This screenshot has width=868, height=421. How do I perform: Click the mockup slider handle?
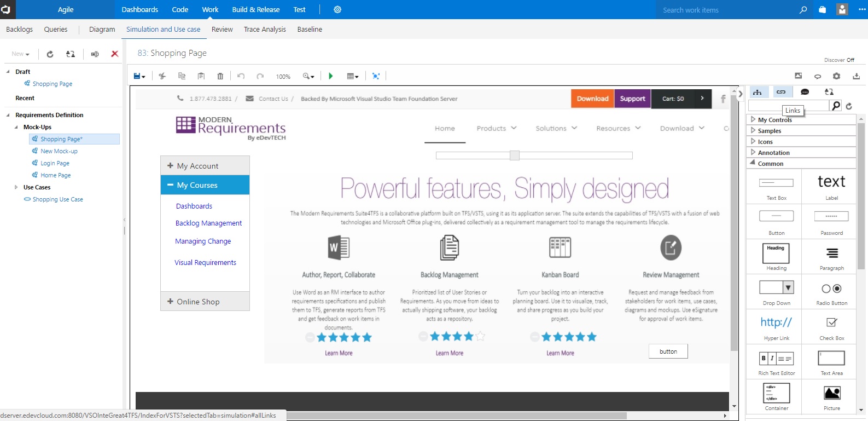click(515, 155)
